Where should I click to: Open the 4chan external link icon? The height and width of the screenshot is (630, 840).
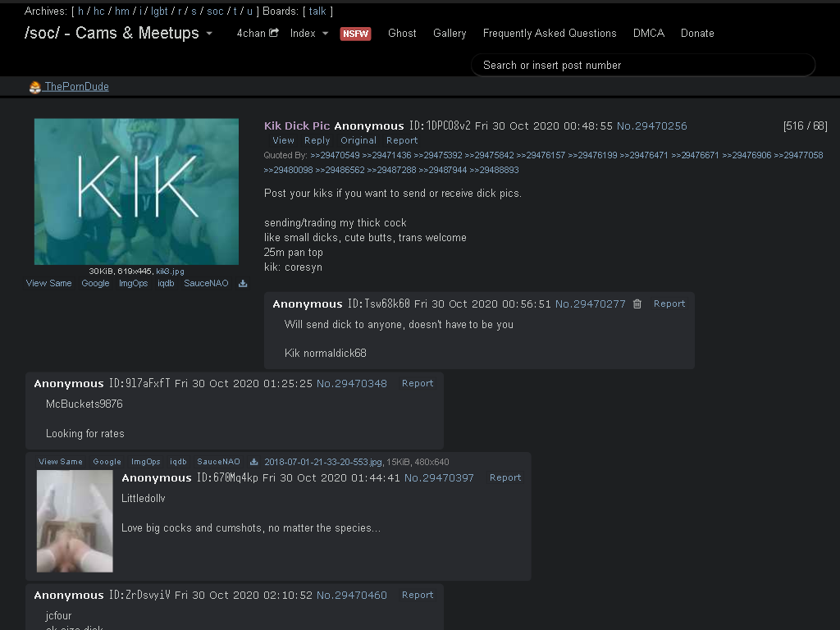tap(274, 33)
